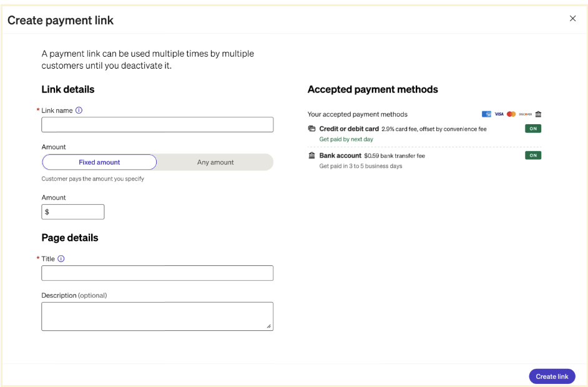Click the Description text area
This screenshot has height=387, width=588.
(157, 316)
